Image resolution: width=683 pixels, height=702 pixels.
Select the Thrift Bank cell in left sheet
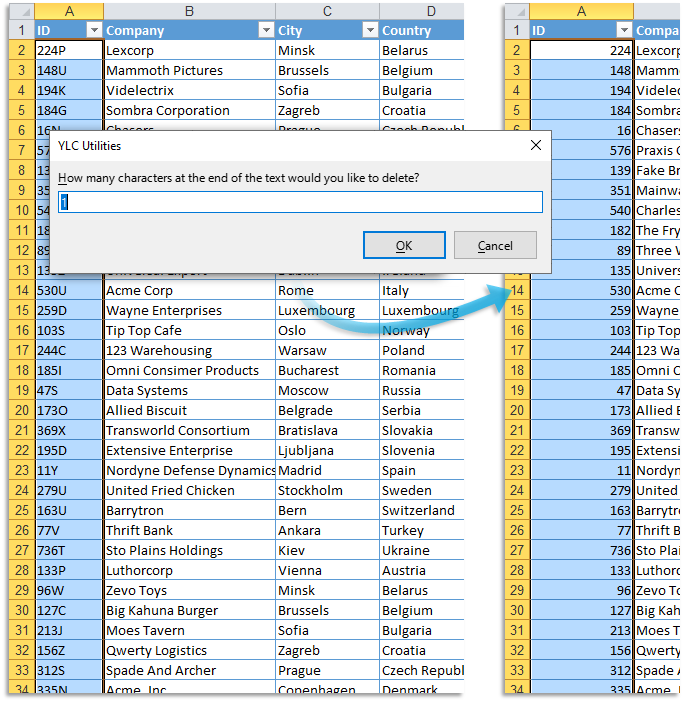click(x=190, y=530)
